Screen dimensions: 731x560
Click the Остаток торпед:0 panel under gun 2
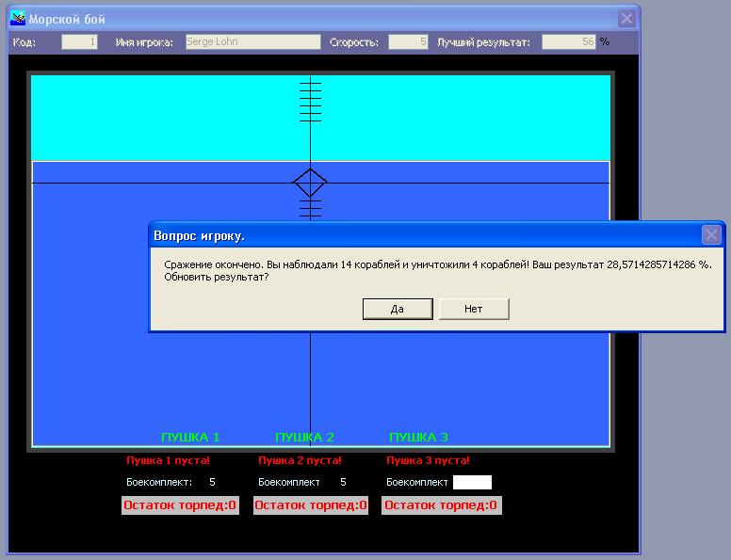coord(311,505)
